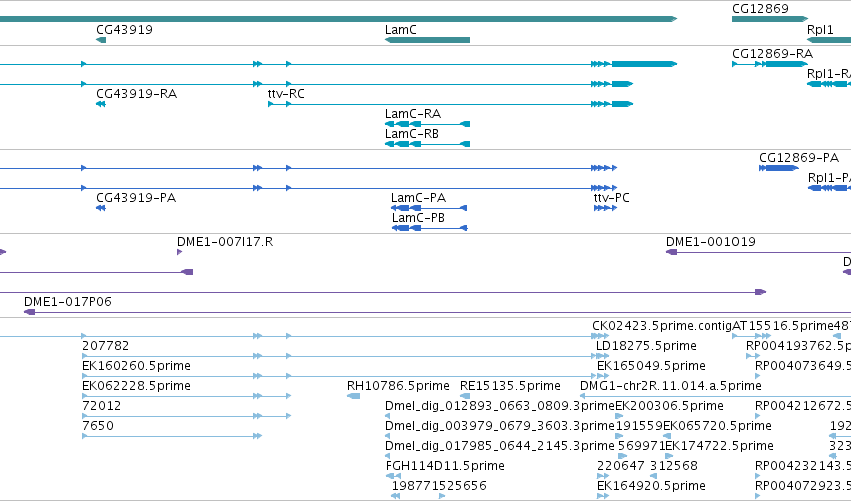Select the 220647 EST label
Image resolution: width=851 pixels, height=501 pixels.
click(620, 466)
